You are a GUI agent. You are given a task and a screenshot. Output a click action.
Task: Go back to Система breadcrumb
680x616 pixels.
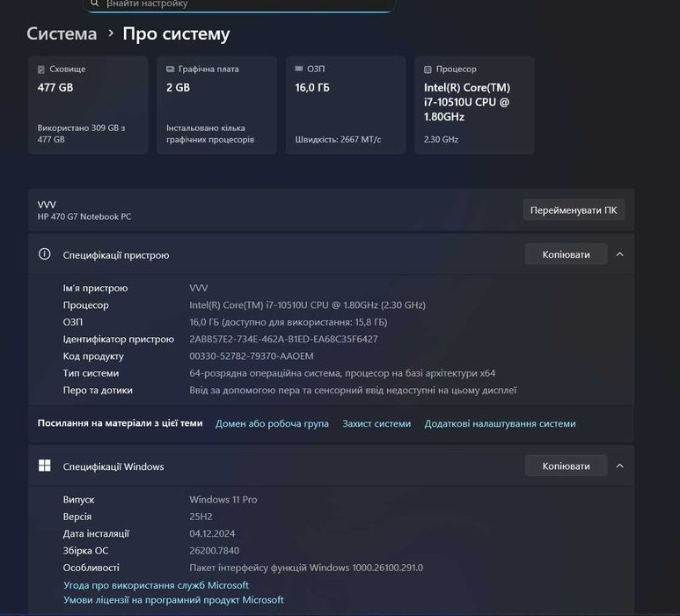coord(62,33)
